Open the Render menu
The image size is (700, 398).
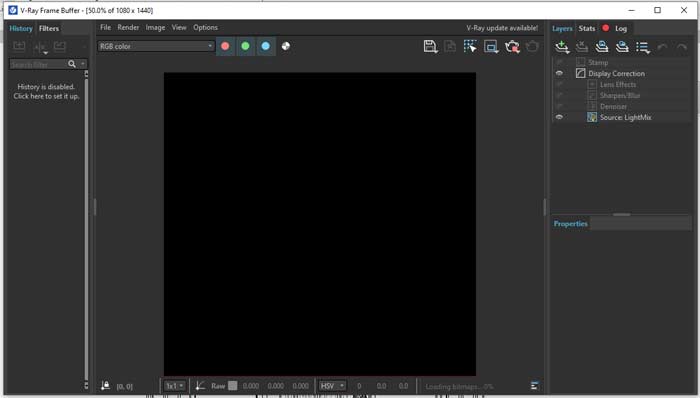[x=128, y=27]
